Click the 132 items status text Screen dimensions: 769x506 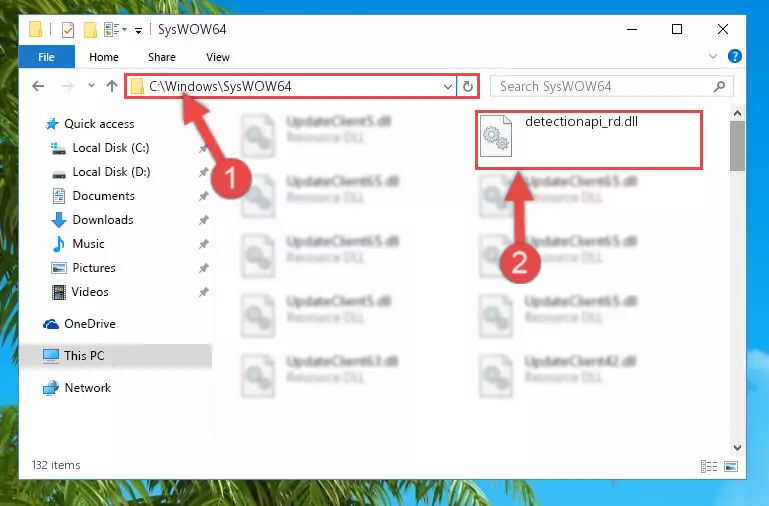click(56, 465)
